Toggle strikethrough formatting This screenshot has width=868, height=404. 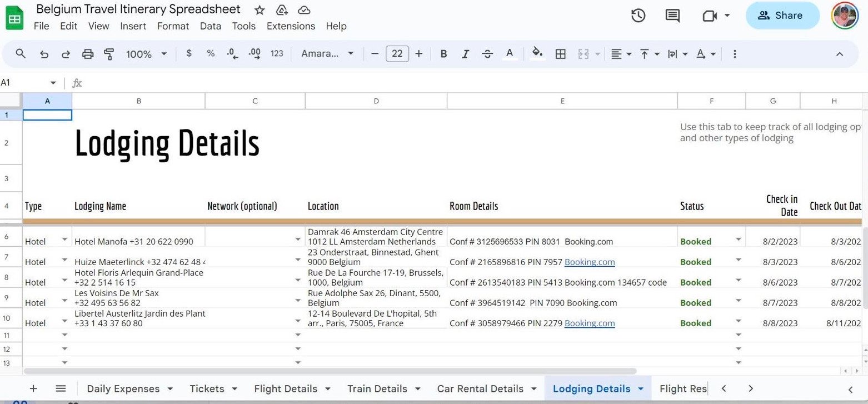point(487,54)
